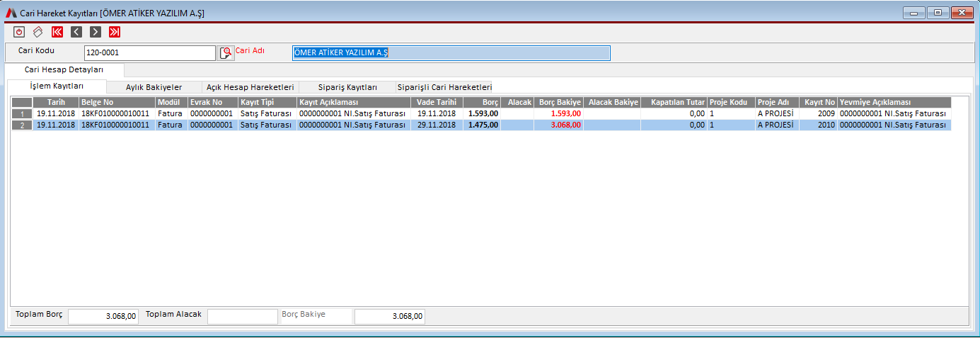This screenshot has width=980, height=338.
Task: Go to next record arrow
Action: click(x=96, y=32)
